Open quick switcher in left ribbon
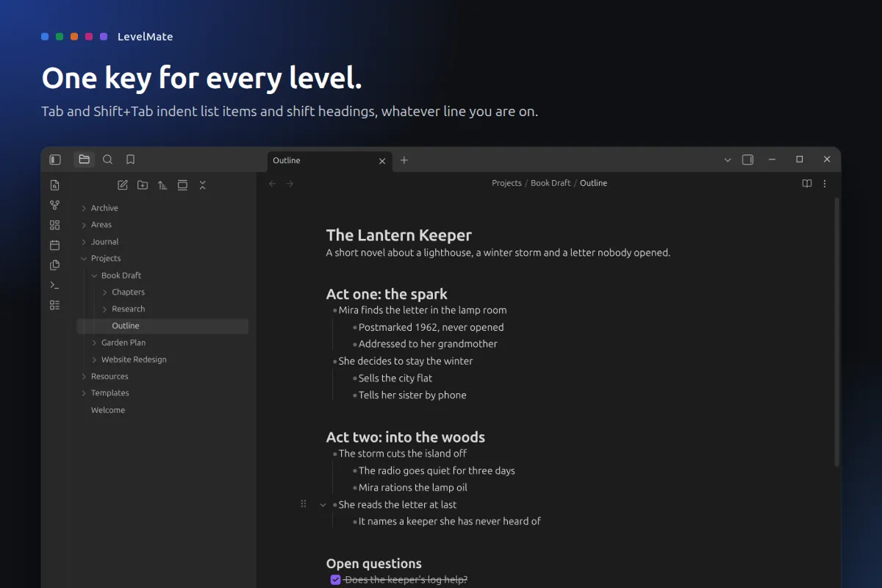Screen dimensions: 882x588 pyautogui.click(x=54, y=185)
